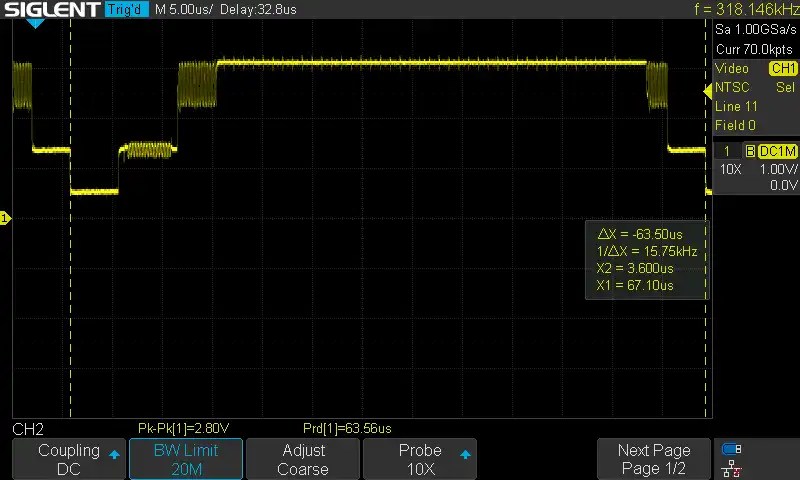The image size is (800, 480).
Task: Click the CH1 trigger source badge
Action: coord(782,69)
